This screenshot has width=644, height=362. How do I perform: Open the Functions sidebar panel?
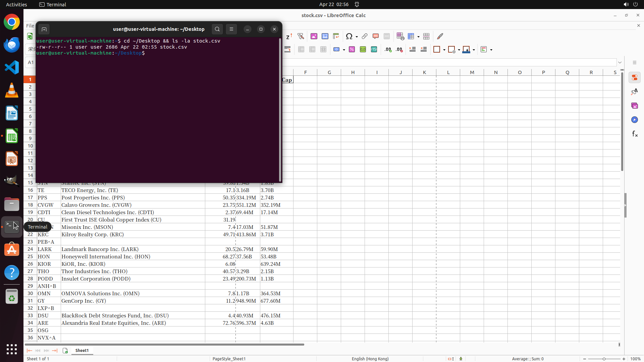635,134
